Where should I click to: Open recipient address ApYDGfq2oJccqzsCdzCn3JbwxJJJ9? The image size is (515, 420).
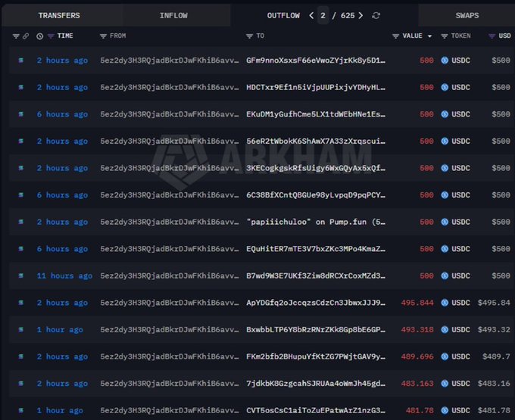click(x=316, y=303)
